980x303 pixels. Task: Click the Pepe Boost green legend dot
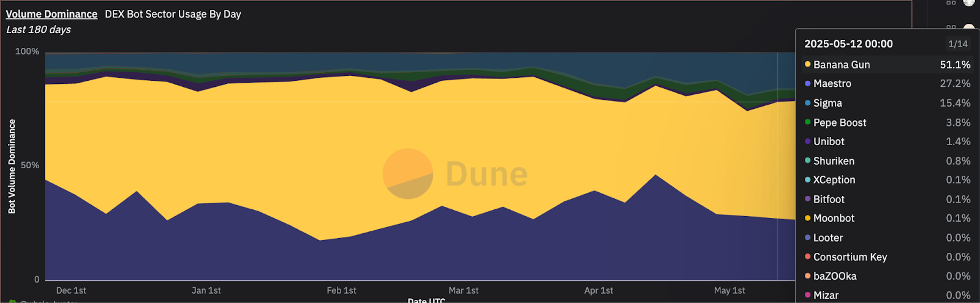(x=808, y=122)
